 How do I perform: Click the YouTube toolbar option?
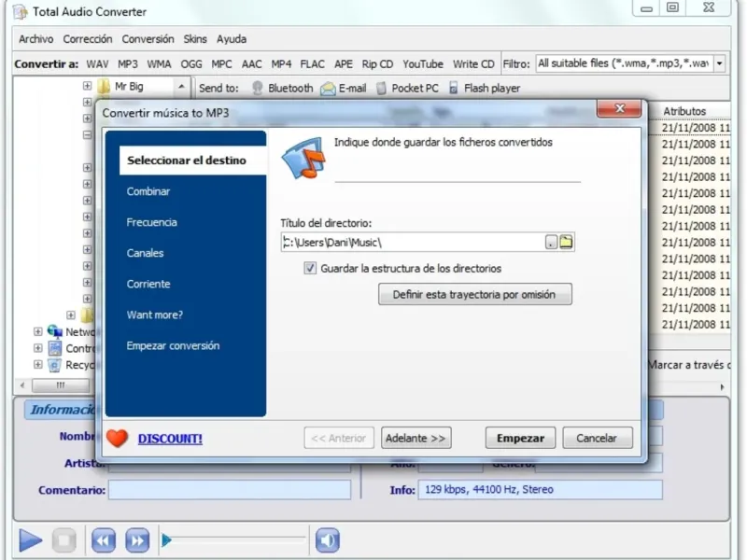click(x=423, y=63)
